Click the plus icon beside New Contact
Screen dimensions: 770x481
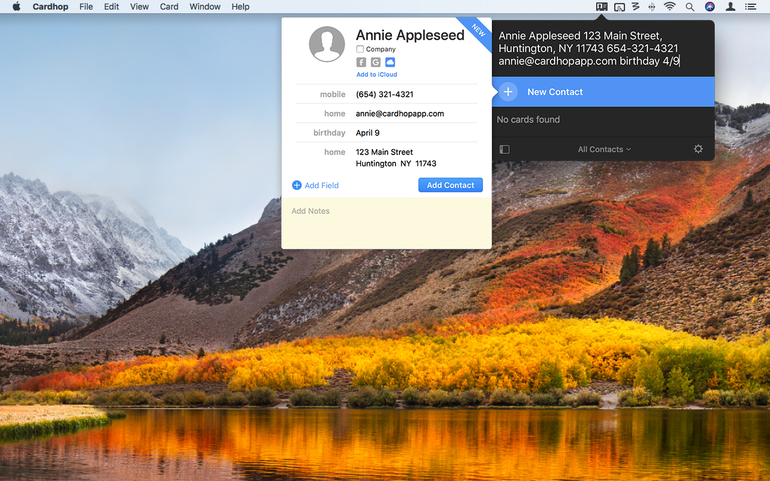(x=508, y=92)
